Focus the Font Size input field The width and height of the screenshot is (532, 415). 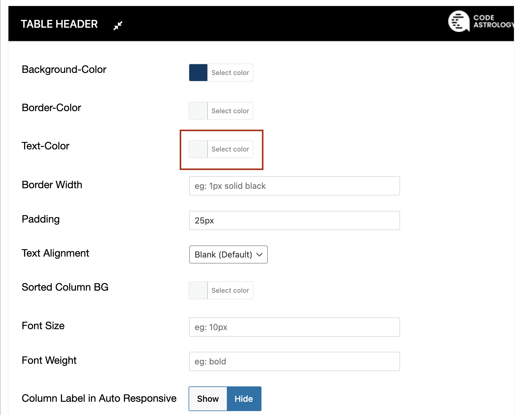pos(294,327)
